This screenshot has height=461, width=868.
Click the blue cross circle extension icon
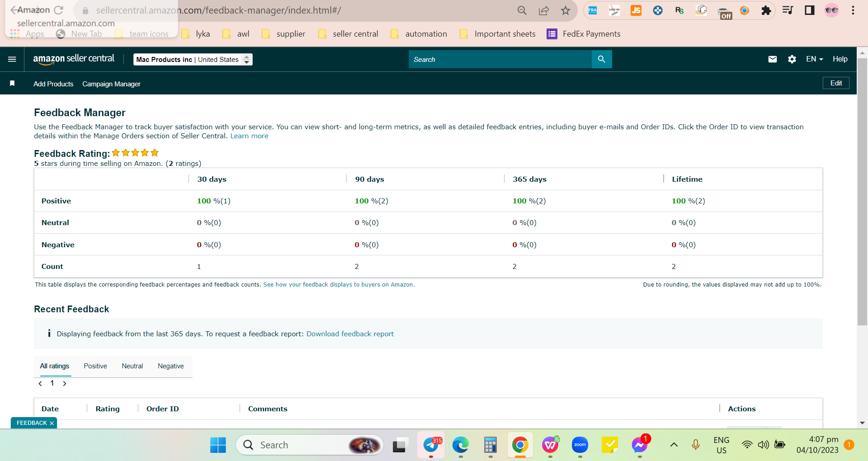(658, 10)
